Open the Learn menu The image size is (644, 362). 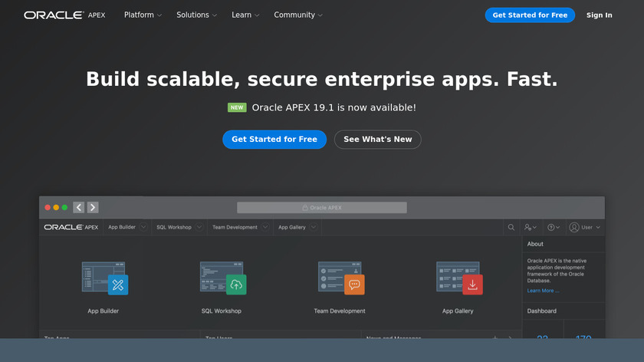point(245,15)
